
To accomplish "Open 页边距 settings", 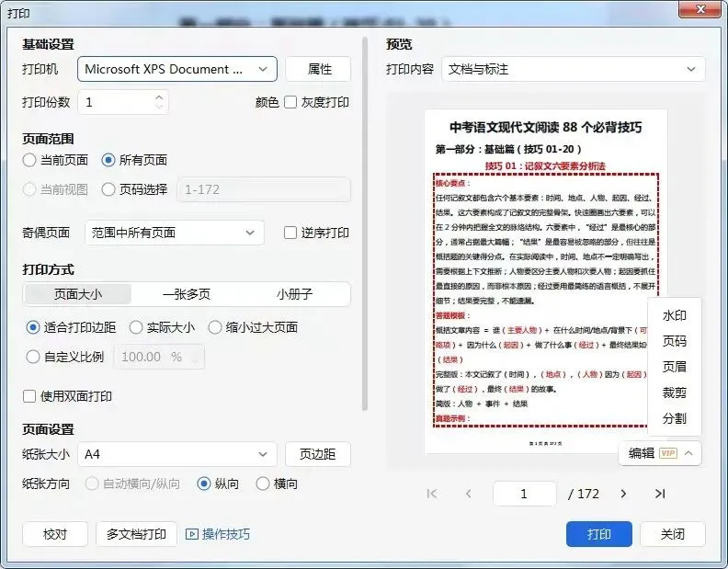I will (318, 454).
